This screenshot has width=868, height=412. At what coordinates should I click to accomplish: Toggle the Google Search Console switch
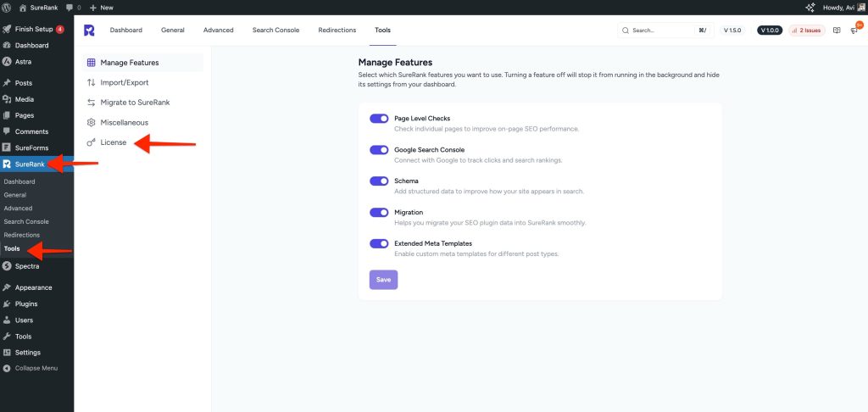point(379,149)
